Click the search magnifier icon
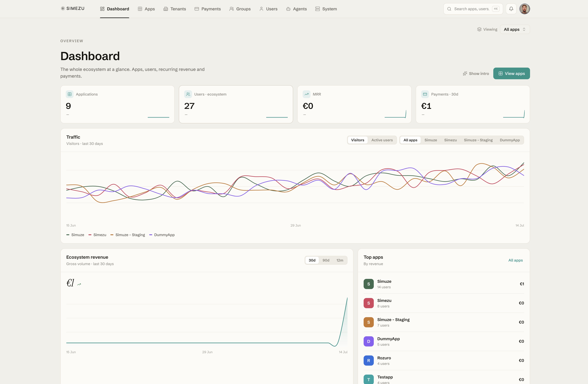The width and height of the screenshot is (588, 384). click(x=449, y=9)
